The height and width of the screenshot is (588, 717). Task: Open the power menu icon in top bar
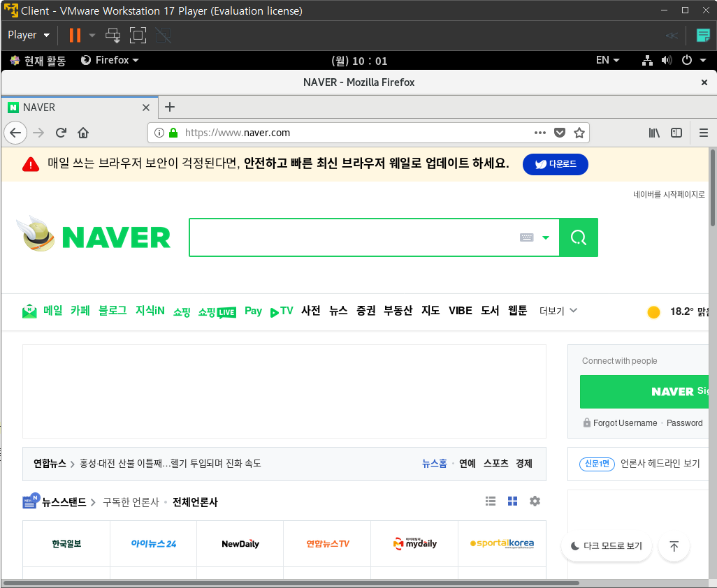click(x=687, y=60)
